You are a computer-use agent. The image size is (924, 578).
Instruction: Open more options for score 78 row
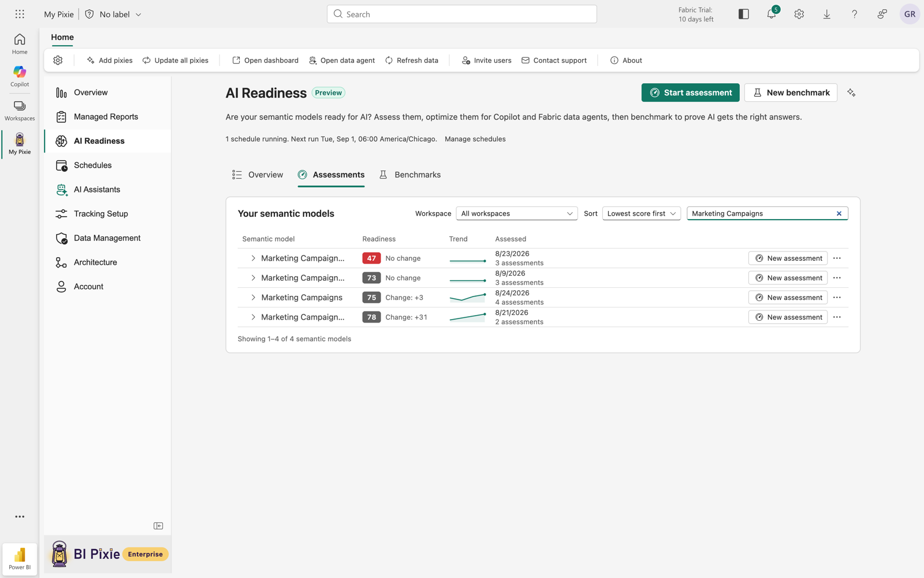837,317
